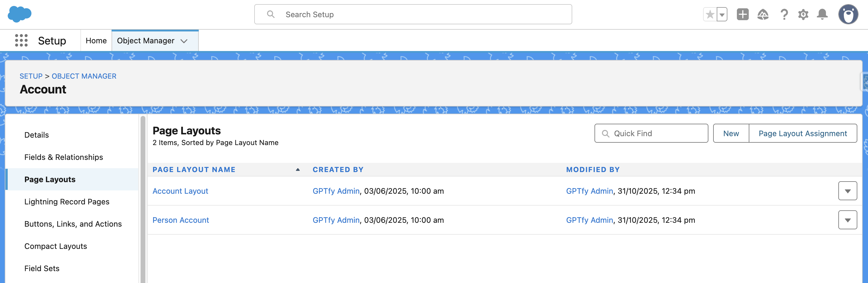Switch to the Home tab
The width and height of the screenshot is (868, 283).
point(96,41)
